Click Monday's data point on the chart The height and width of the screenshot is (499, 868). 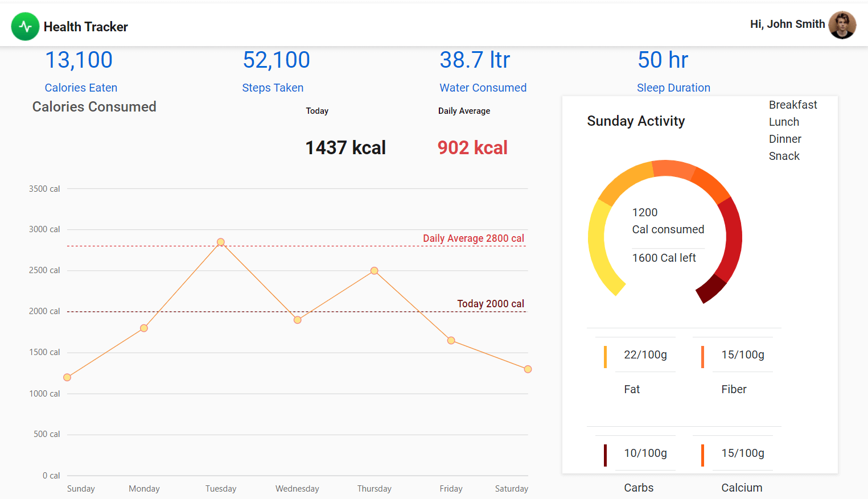[144, 328]
